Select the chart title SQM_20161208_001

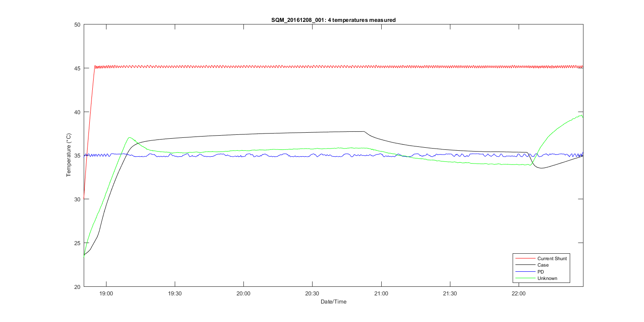pyautogui.click(x=333, y=20)
